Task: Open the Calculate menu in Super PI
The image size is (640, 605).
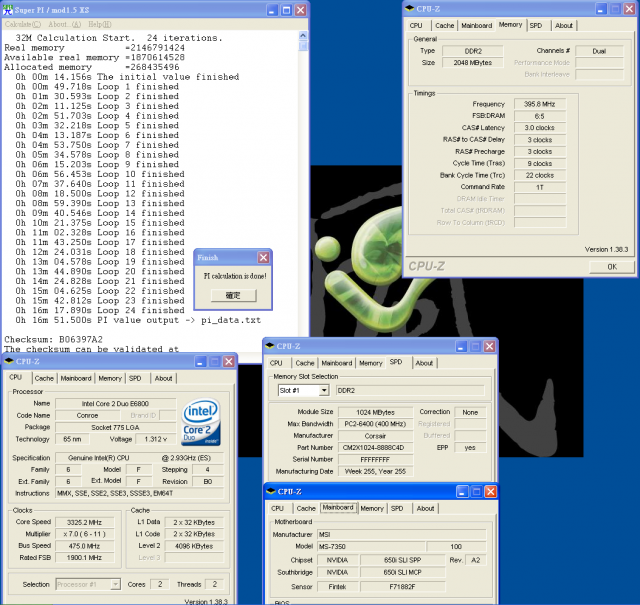Action: pos(23,24)
